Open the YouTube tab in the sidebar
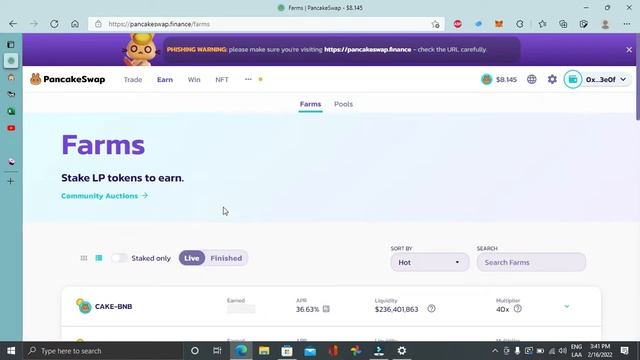Image resolution: width=640 pixels, height=360 pixels. tap(11, 128)
